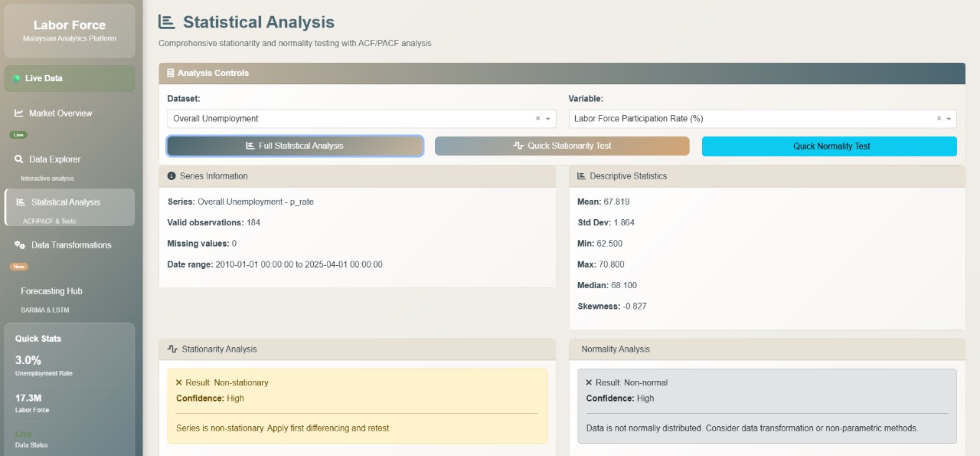The height and width of the screenshot is (456, 980).
Task: Click the Stationarity Analysis waveform icon
Action: tap(172, 349)
